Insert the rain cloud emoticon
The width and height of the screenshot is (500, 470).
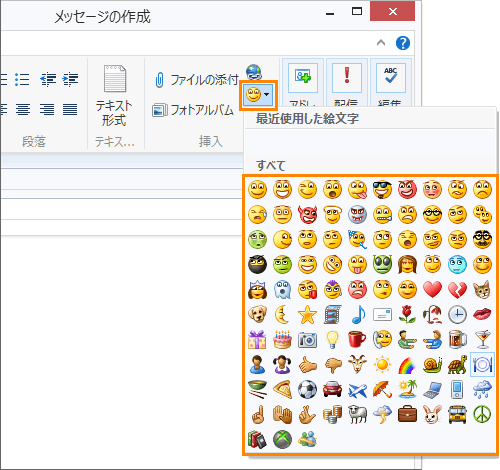point(482,389)
